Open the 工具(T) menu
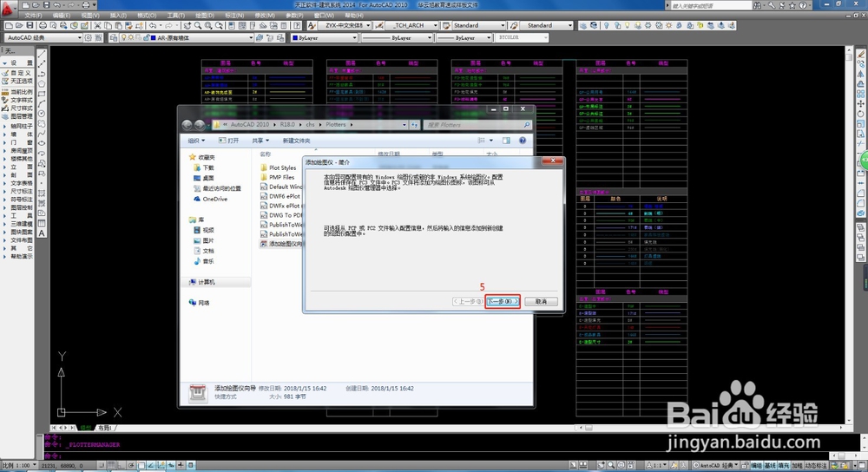The image size is (868, 472). click(176, 16)
